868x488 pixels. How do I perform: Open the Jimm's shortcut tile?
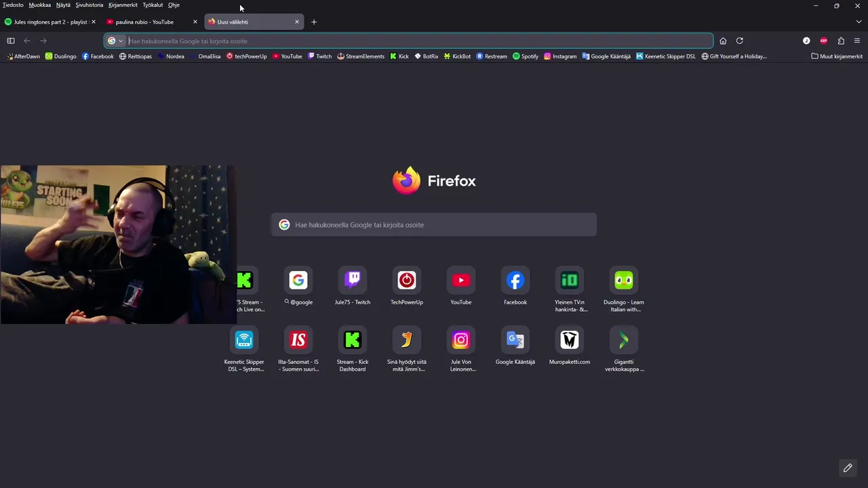[407, 349]
